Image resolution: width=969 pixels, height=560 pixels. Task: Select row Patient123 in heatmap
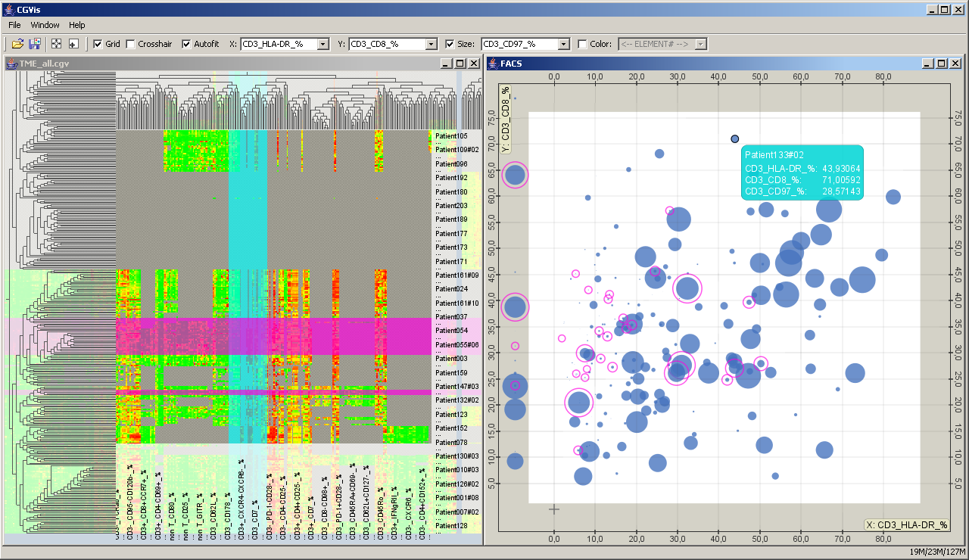(x=450, y=415)
